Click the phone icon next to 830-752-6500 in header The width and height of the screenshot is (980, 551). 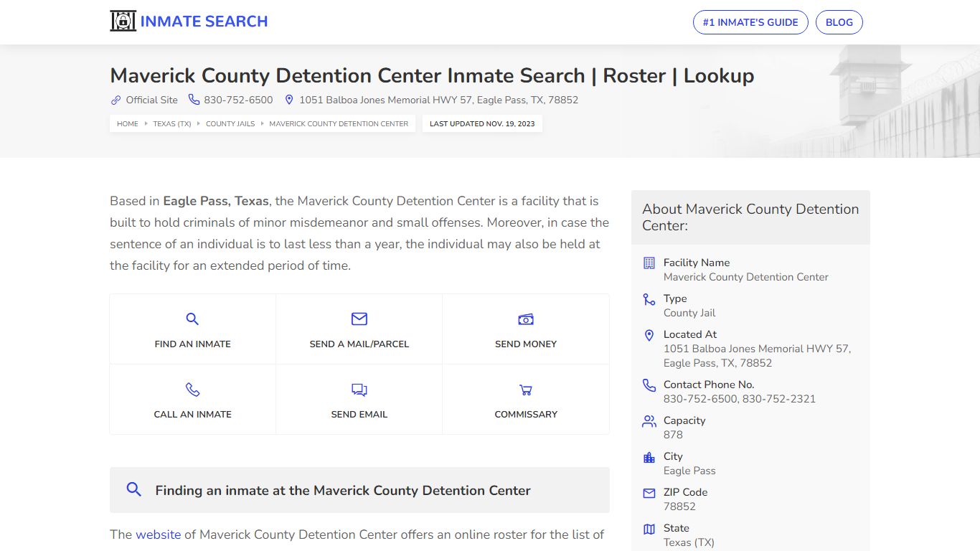coord(194,100)
